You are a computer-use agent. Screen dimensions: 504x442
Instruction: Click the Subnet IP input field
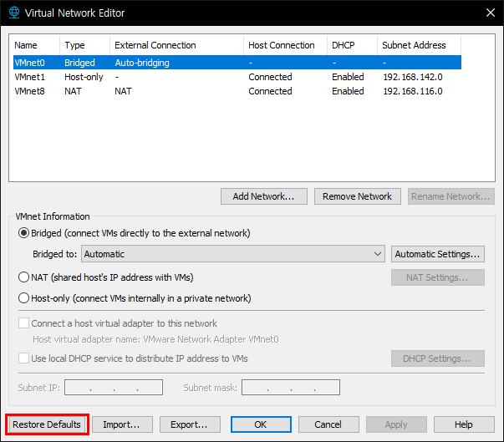point(114,387)
